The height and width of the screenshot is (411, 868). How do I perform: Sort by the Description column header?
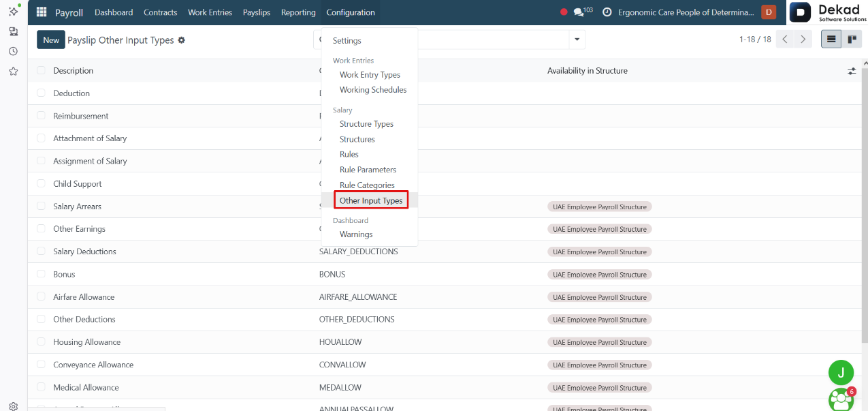coord(74,71)
